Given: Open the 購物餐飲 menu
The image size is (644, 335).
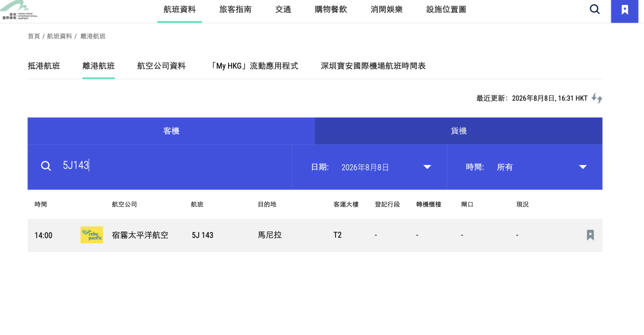Looking at the screenshot, I should 331,9.
